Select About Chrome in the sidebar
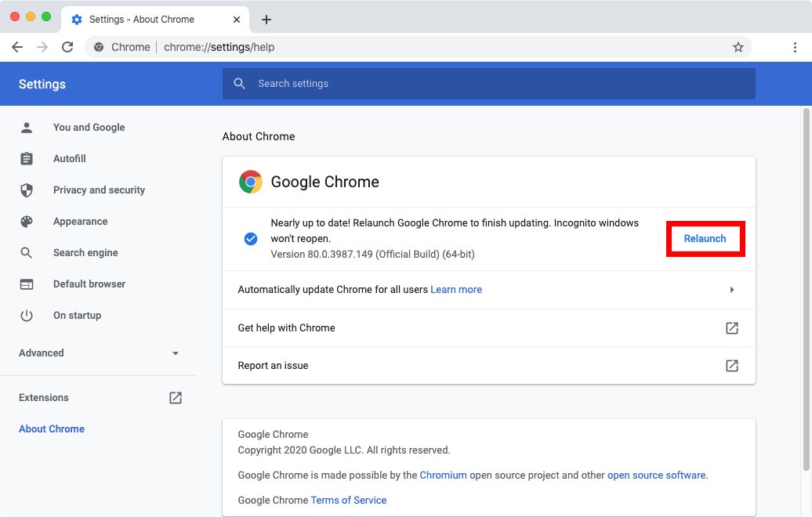The image size is (812, 517). click(x=52, y=428)
